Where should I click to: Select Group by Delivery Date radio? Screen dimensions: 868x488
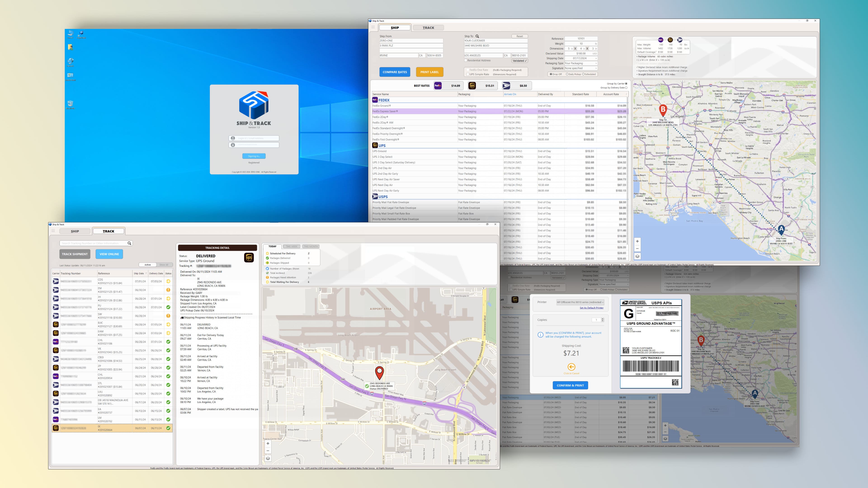(626, 88)
